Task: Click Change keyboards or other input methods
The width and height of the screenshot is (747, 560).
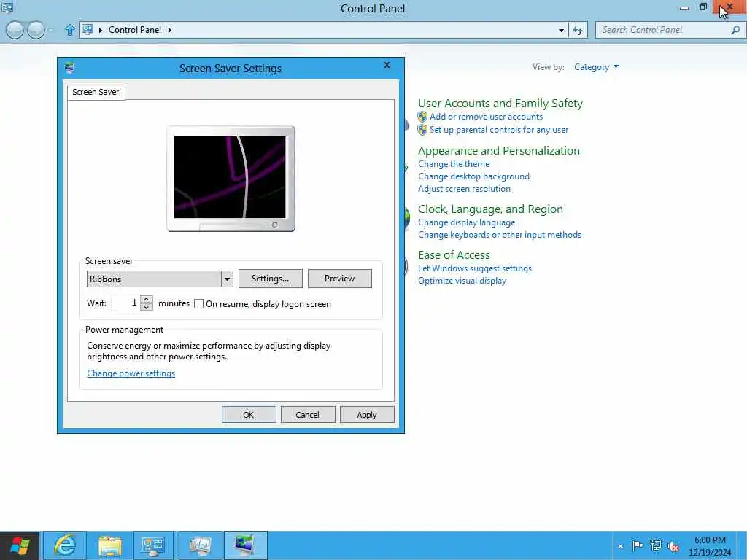Action: tap(500, 235)
